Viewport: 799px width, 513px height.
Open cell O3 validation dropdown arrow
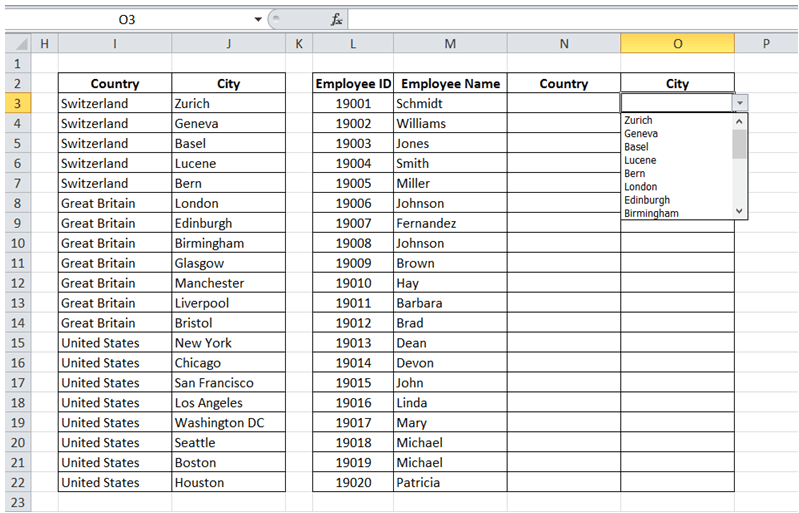click(x=740, y=103)
